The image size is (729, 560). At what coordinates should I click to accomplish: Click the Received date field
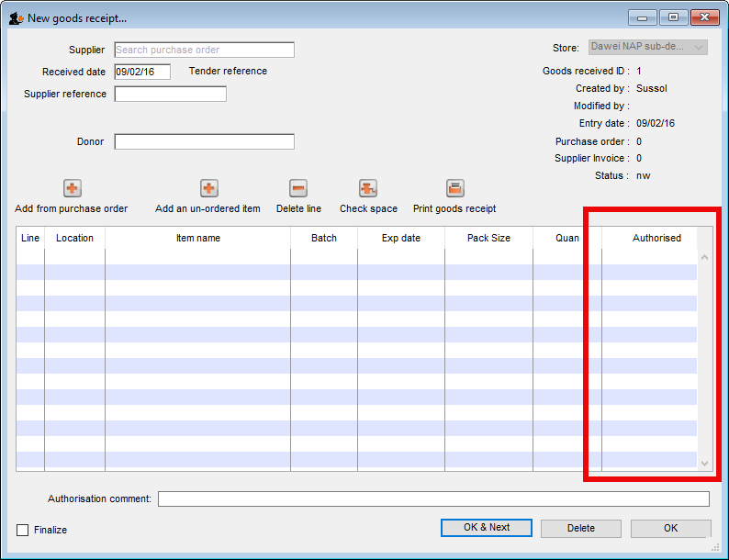click(x=141, y=72)
